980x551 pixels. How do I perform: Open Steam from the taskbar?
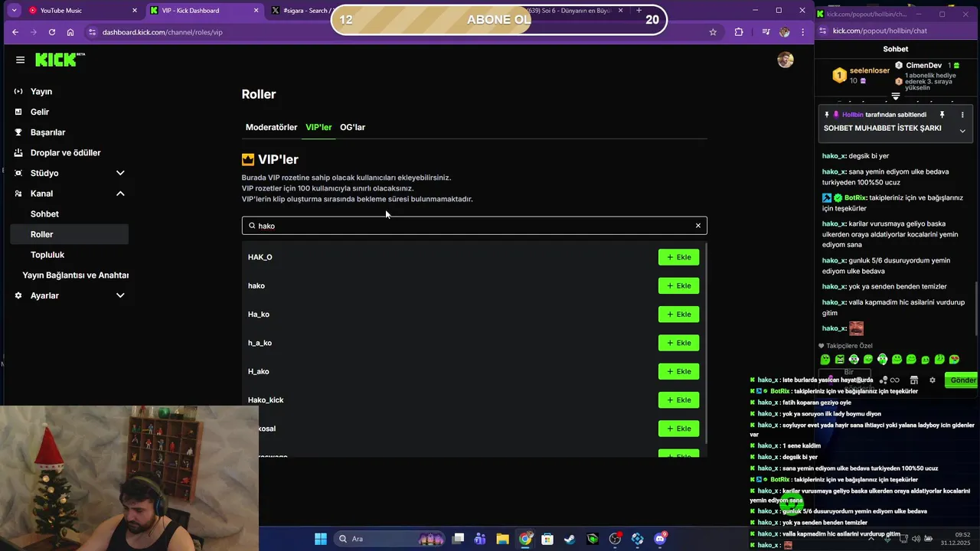tap(570, 539)
